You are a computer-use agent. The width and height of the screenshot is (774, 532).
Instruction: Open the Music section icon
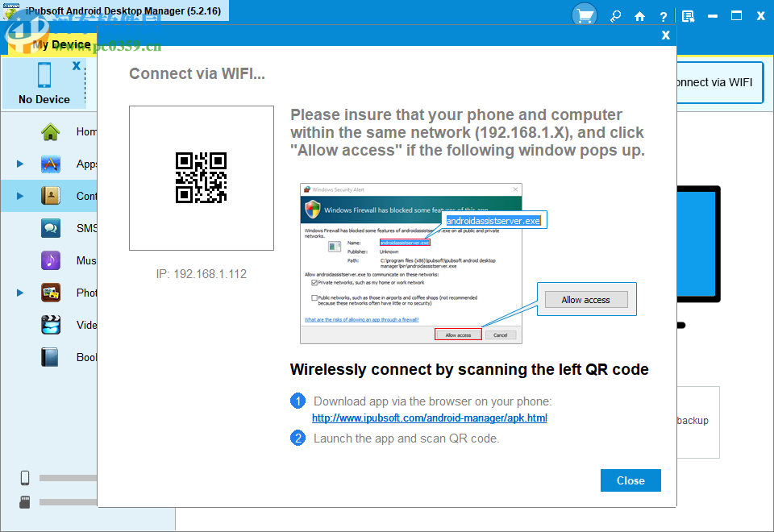(x=50, y=260)
